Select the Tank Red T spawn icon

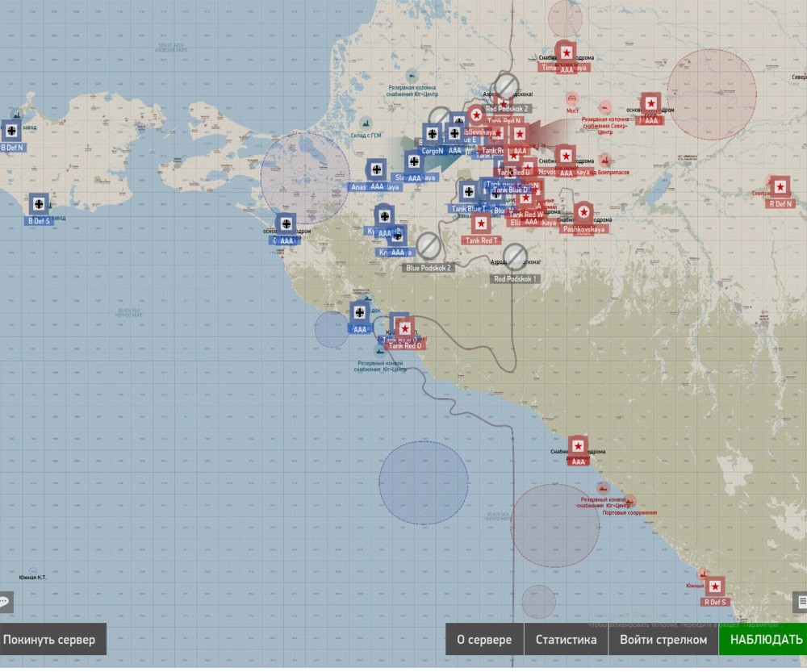coord(481,223)
